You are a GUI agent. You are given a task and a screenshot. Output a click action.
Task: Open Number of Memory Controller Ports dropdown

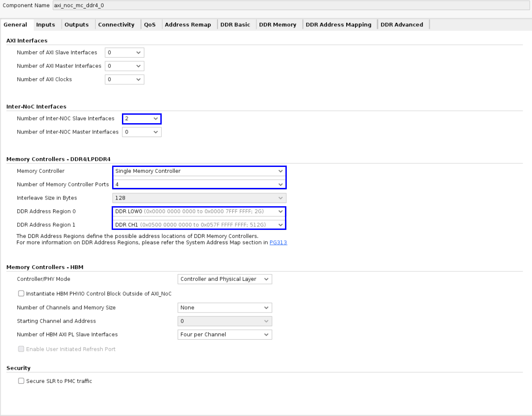click(199, 184)
